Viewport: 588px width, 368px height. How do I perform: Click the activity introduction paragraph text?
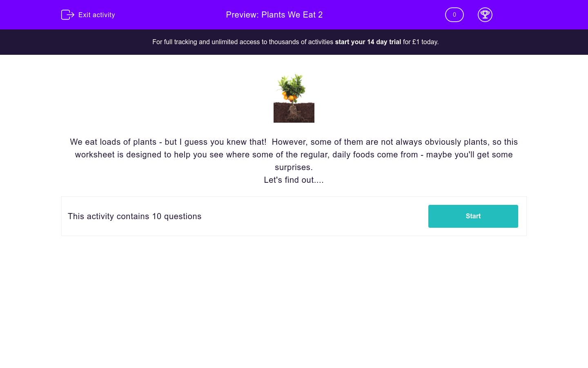(x=294, y=155)
